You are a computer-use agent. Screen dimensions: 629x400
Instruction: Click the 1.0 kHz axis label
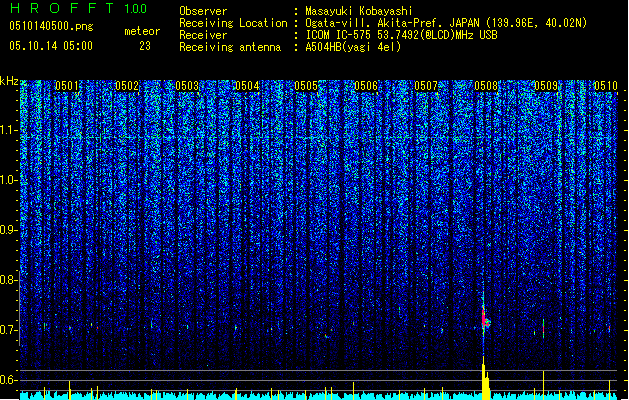pyautogui.click(x=9, y=181)
